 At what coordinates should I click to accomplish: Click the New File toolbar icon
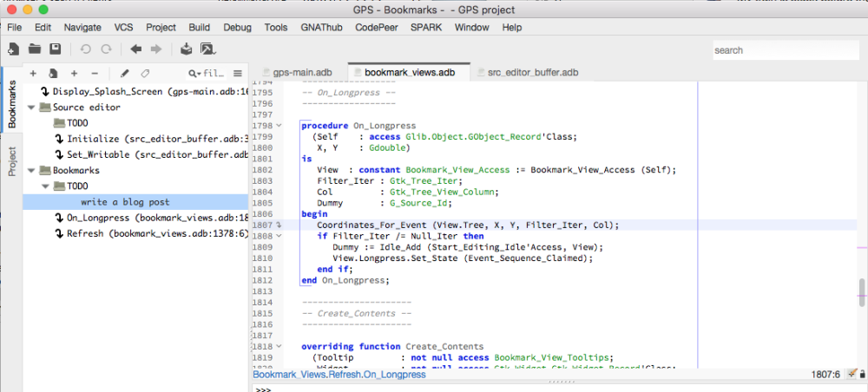(x=14, y=49)
